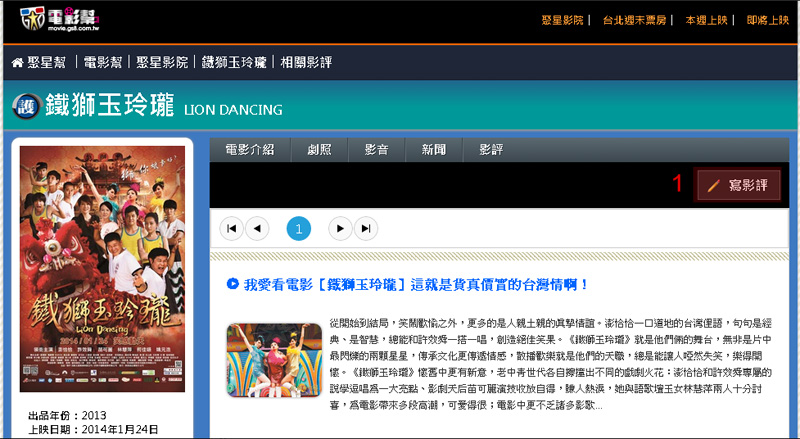Open 本週上映 this week's releases

coord(706,20)
